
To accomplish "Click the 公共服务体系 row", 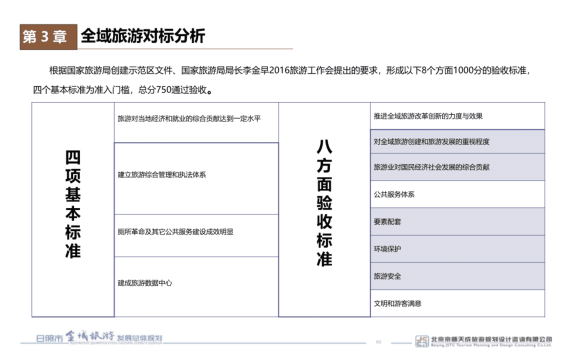I will [458, 194].
